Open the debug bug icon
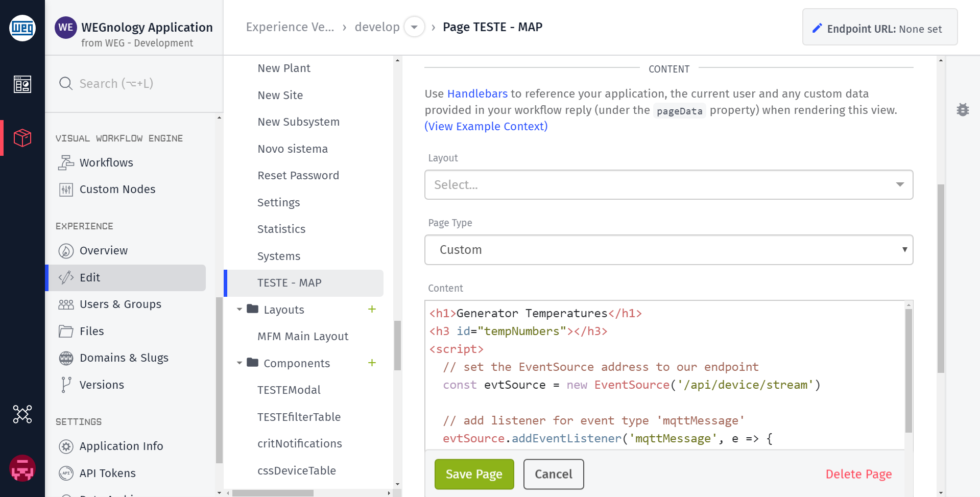Image resolution: width=980 pixels, height=497 pixels. tap(963, 110)
